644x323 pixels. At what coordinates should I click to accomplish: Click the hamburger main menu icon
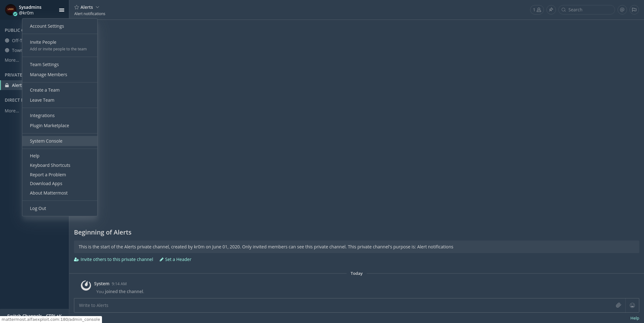pyautogui.click(x=62, y=10)
